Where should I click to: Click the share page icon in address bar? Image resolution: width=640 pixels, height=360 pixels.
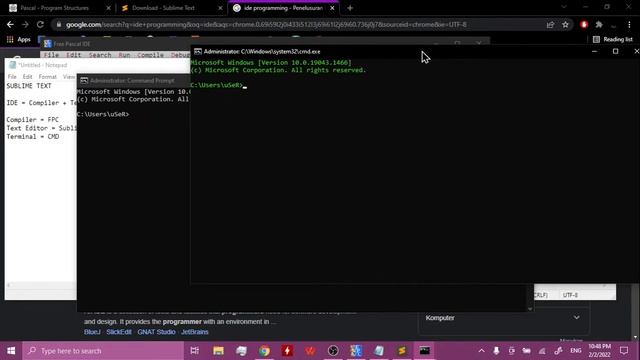[x=550, y=24]
